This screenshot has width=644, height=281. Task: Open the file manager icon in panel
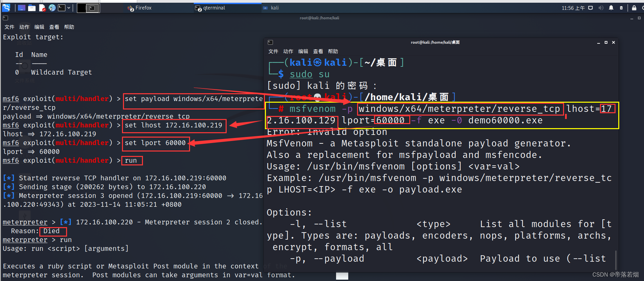tap(32, 8)
